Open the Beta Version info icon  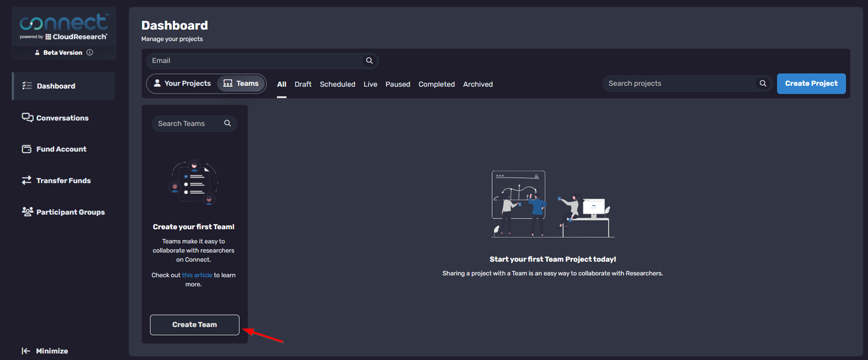point(90,52)
